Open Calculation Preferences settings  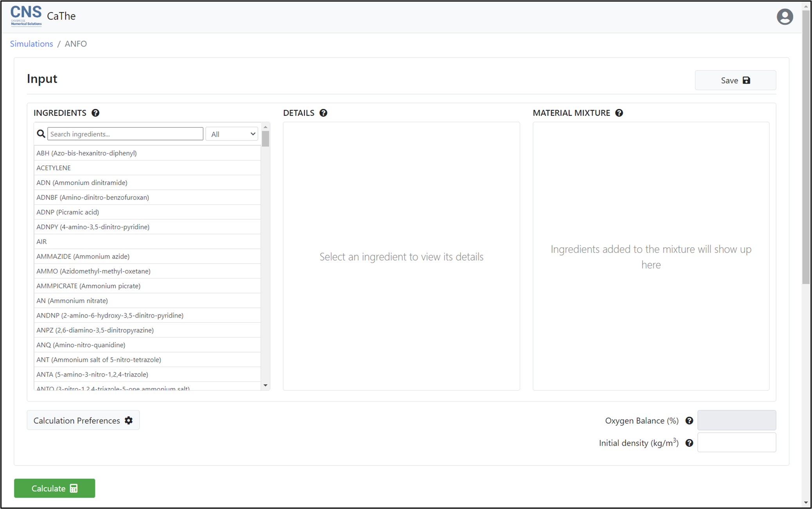(83, 420)
